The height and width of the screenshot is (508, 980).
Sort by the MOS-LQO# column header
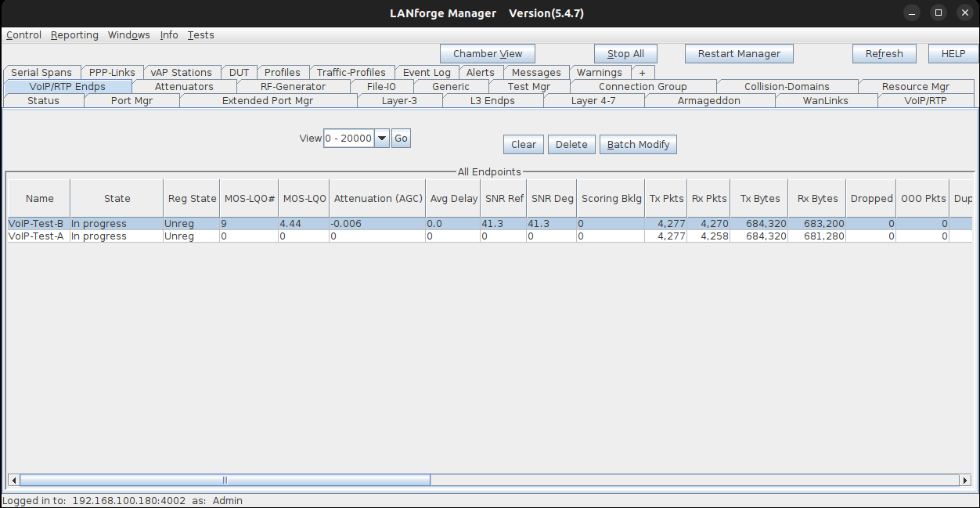[250, 199]
